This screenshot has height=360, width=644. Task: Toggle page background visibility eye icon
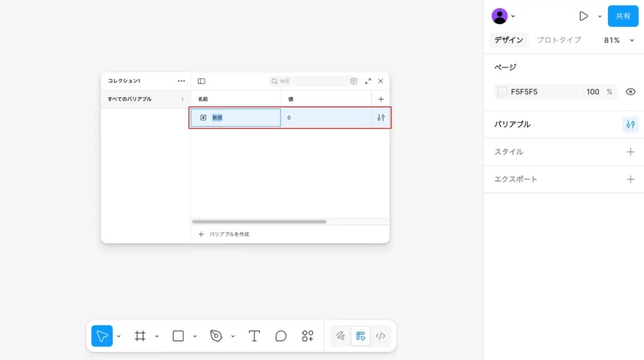pos(630,92)
